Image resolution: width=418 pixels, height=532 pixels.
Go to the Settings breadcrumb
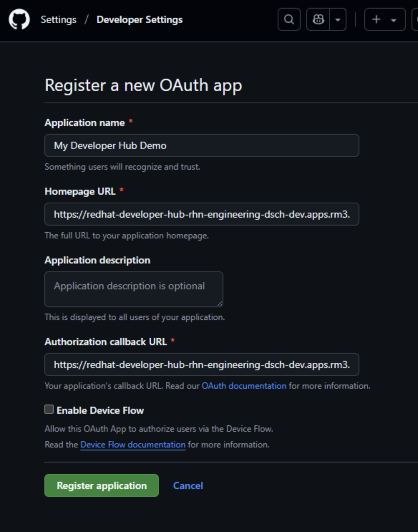(x=59, y=19)
